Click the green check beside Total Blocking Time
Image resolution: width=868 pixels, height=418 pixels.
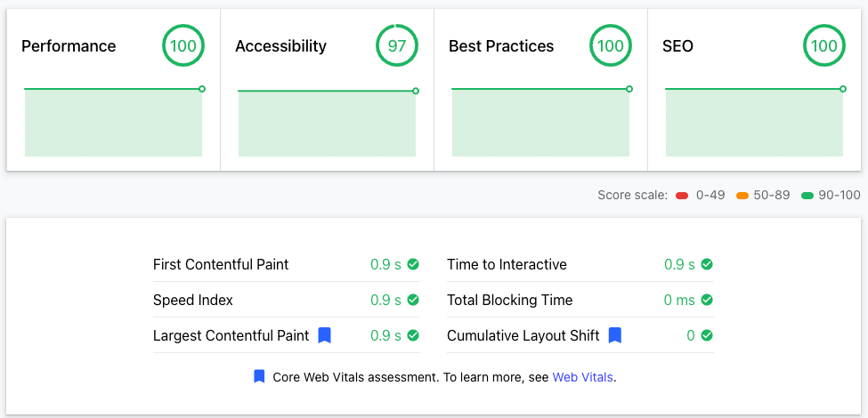[x=707, y=300]
